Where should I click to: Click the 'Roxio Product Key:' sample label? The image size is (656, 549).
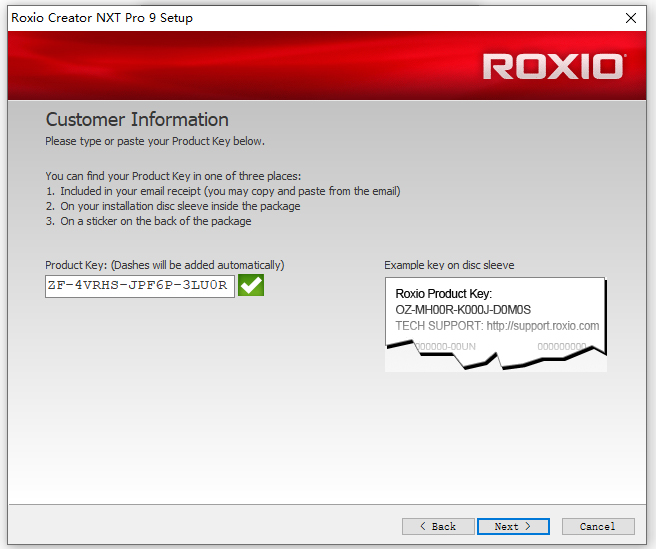coord(443,294)
